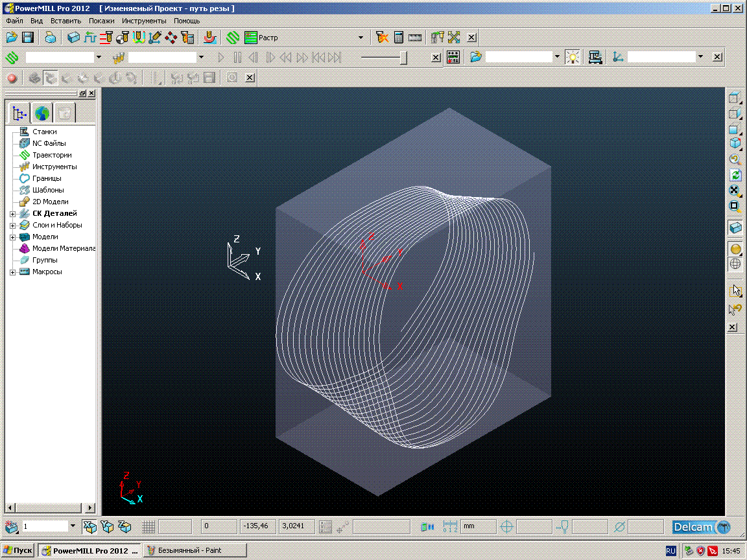Viewport: 747px width, 560px height.
Task: Open the Вставить menu
Action: coord(65,21)
